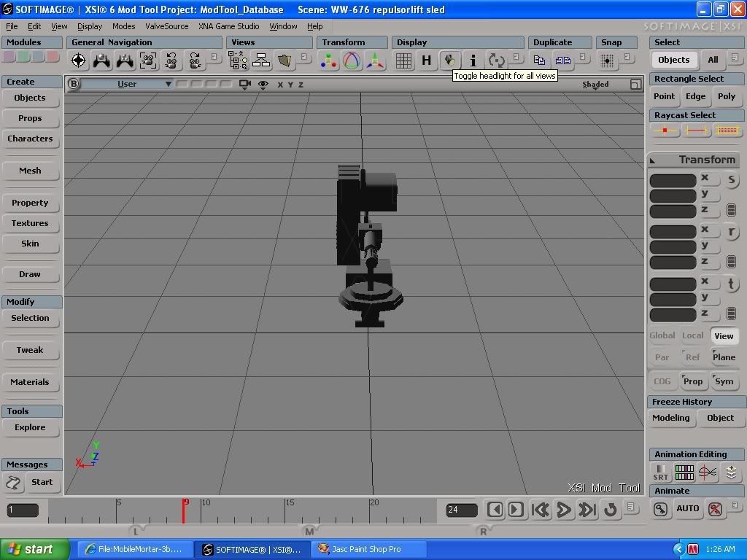This screenshot has height=560, width=747.
Task: Open the SRT animation editing icon
Action: (661, 472)
